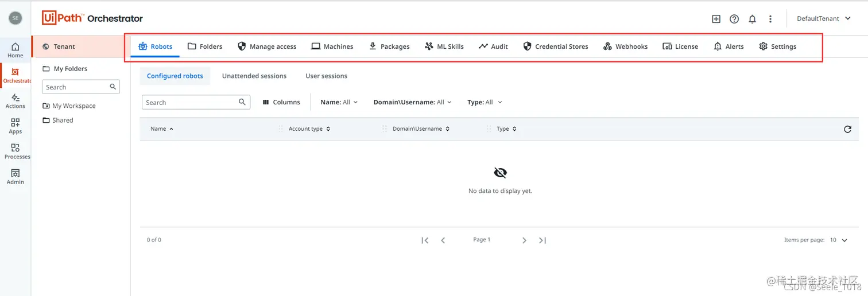Viewport: 868px width, 296px height.
Task: Go to the next page
Action: (524, 240)
